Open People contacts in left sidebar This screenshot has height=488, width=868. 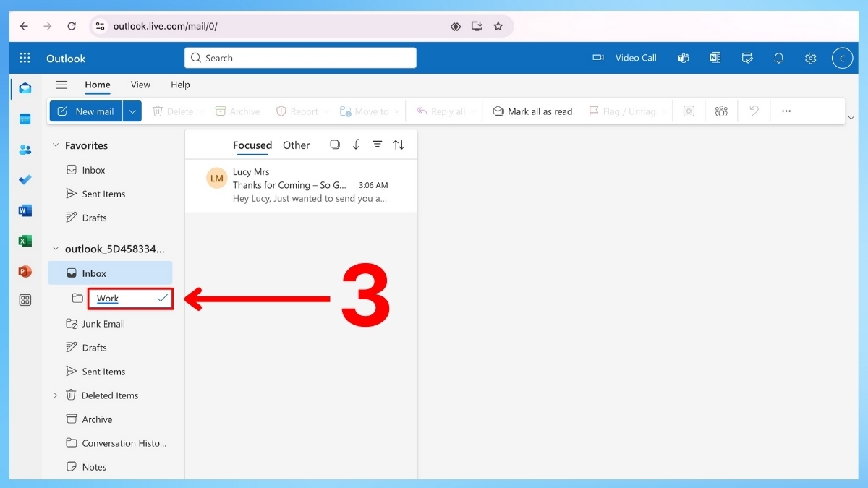(25, 150)
